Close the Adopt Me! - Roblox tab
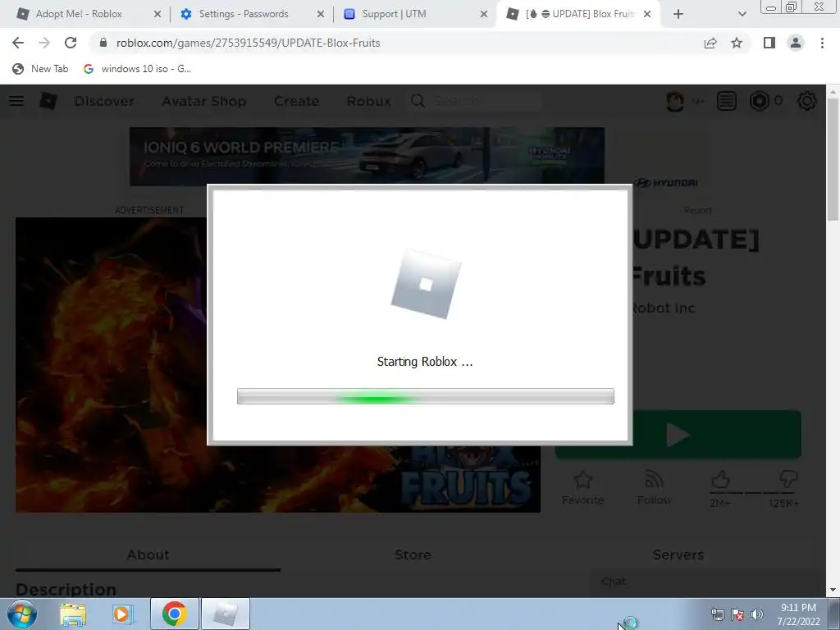Image resolution: width=840 pixels, height=630 pixels. (157, 14)
